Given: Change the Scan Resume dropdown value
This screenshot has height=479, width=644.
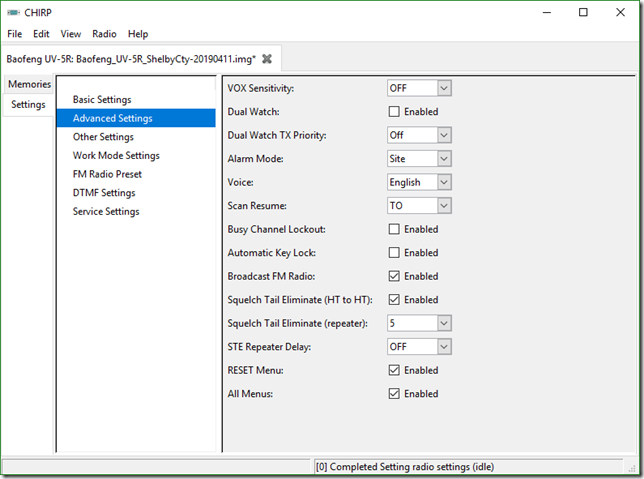Looking at the screenshot, I should coord(419,206).
